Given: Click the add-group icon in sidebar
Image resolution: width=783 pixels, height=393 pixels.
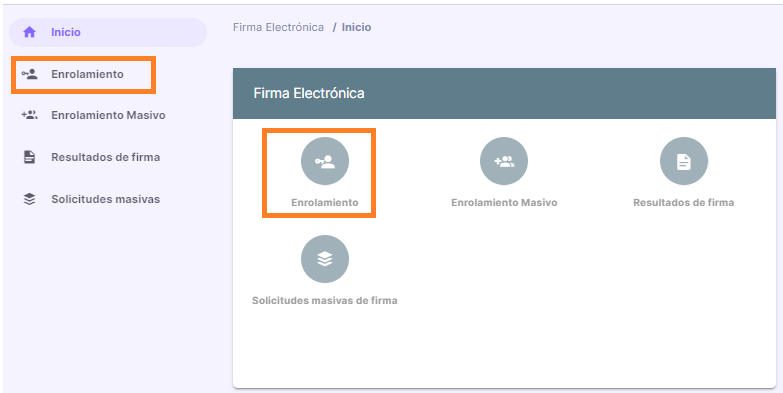Looking at the screenshot, I should pyautogui.click(x=29, y=115).
